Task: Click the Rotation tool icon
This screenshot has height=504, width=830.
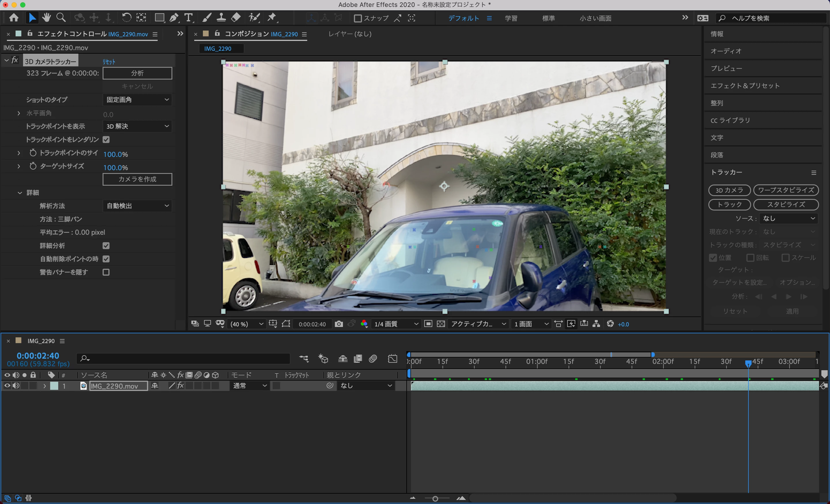Action: point(126,18)
